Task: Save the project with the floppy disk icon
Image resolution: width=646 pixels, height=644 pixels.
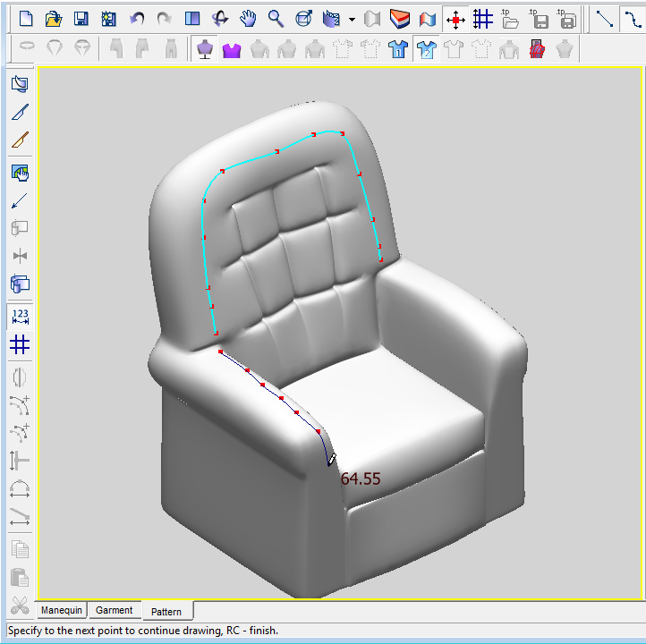Action: (x=81, y=19)
